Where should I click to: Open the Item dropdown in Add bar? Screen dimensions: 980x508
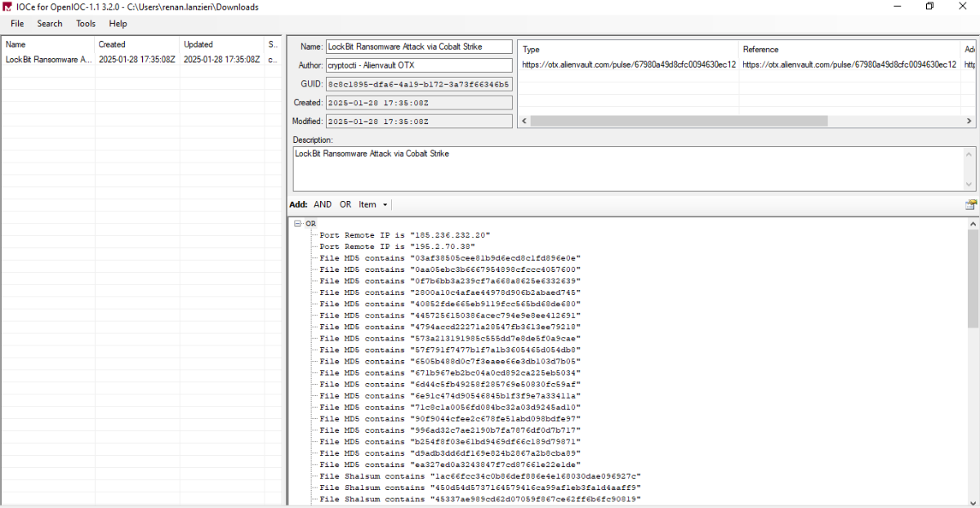coord(373,204)
